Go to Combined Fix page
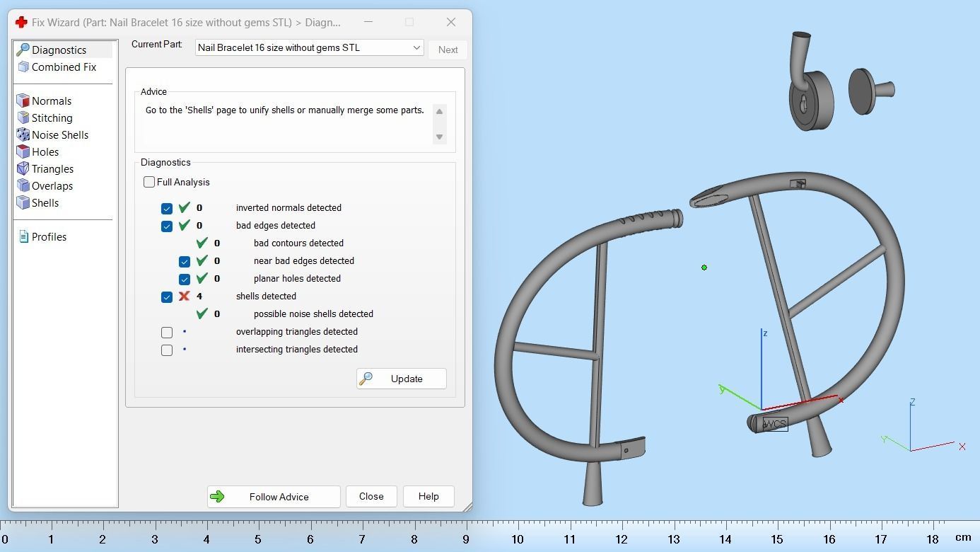The height and width of the screenshot is (552, 980). click(x=64, y=67)
